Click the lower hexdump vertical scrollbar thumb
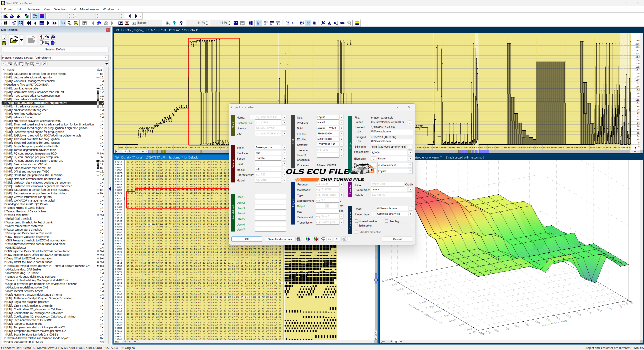The image size is (644, 350). pyautogui.click(x=376, y=280)
